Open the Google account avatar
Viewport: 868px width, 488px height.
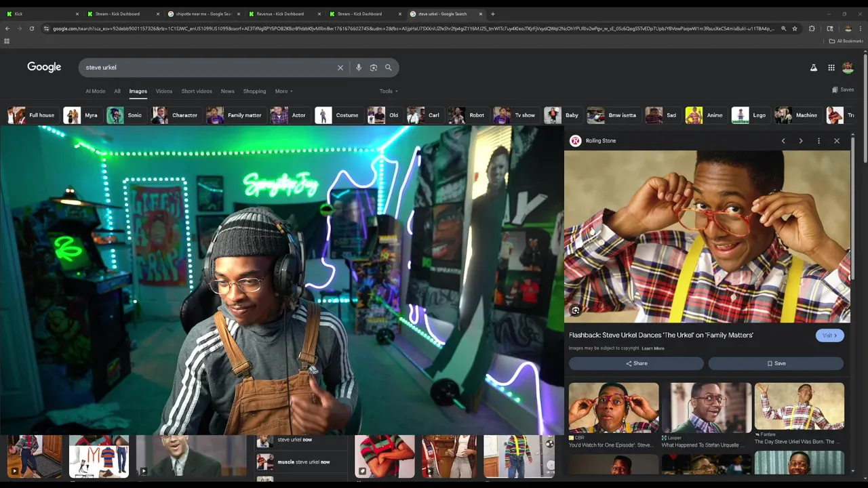(x=848, y=68)
